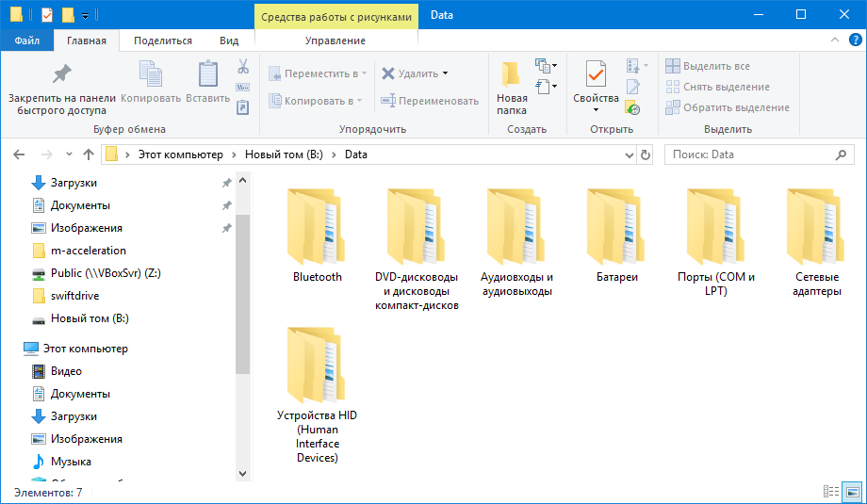Open recent locations dropdown arrow
This screenshot has height=504, width=867.
click(69, 154)
